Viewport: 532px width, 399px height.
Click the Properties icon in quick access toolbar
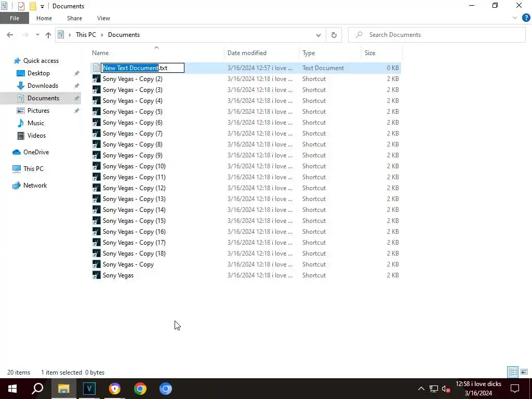tap(21, 6)
